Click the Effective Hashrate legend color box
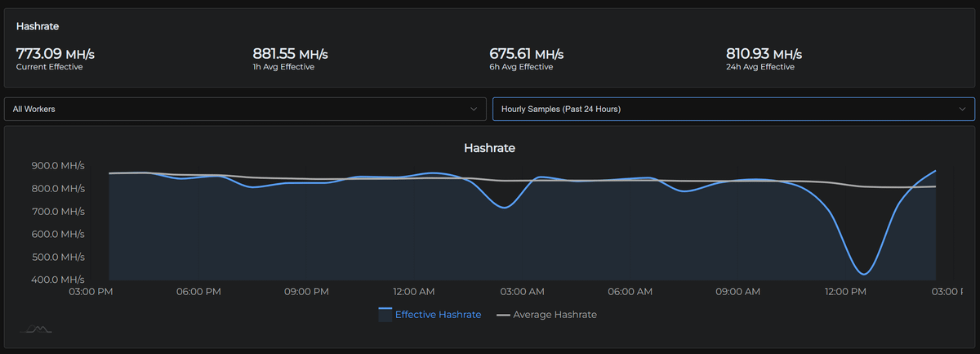 pyautogui.click(x=385, y=315)
